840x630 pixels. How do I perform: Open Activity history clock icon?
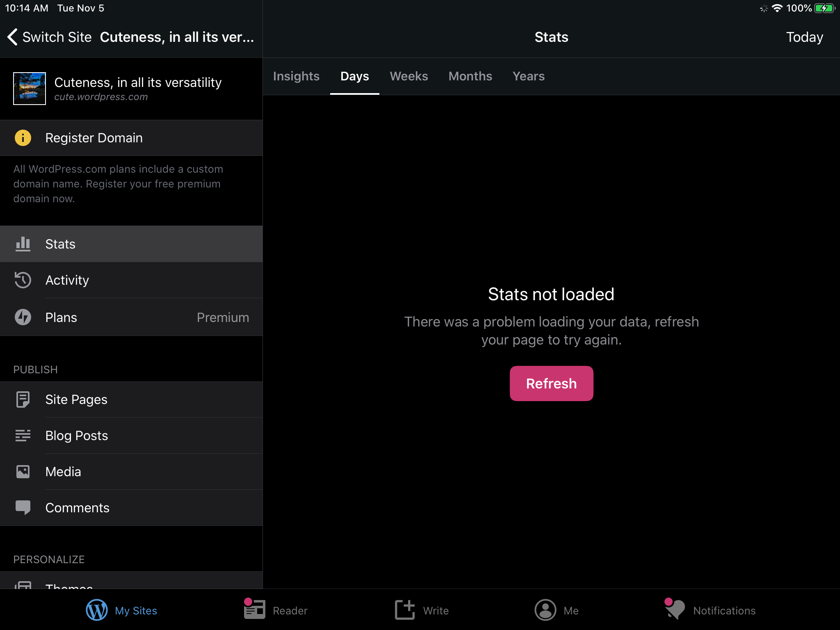[23, 280]
